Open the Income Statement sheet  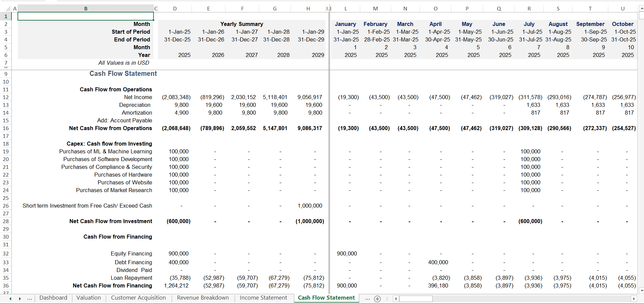click(263, 298)
